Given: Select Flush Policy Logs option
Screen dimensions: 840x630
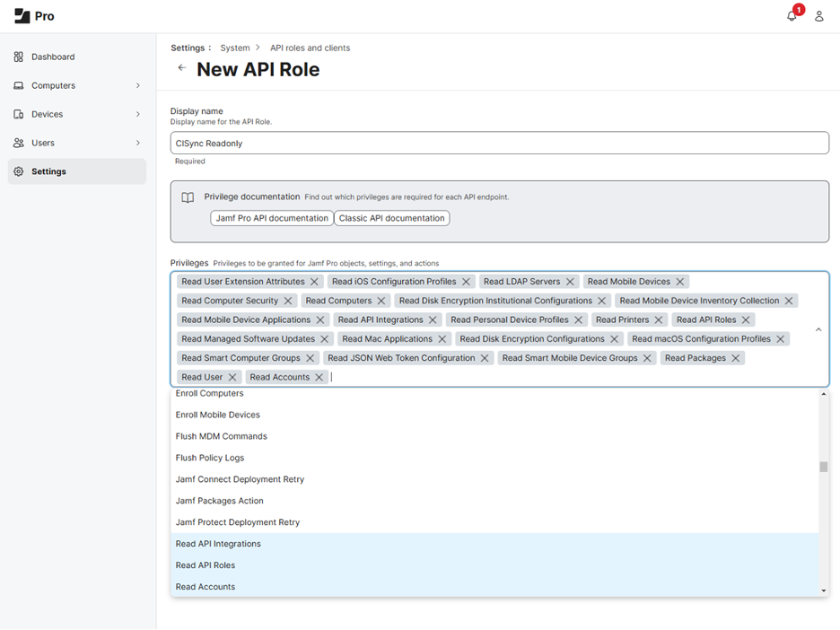Looking at the screenshot, I should (494, 458).
